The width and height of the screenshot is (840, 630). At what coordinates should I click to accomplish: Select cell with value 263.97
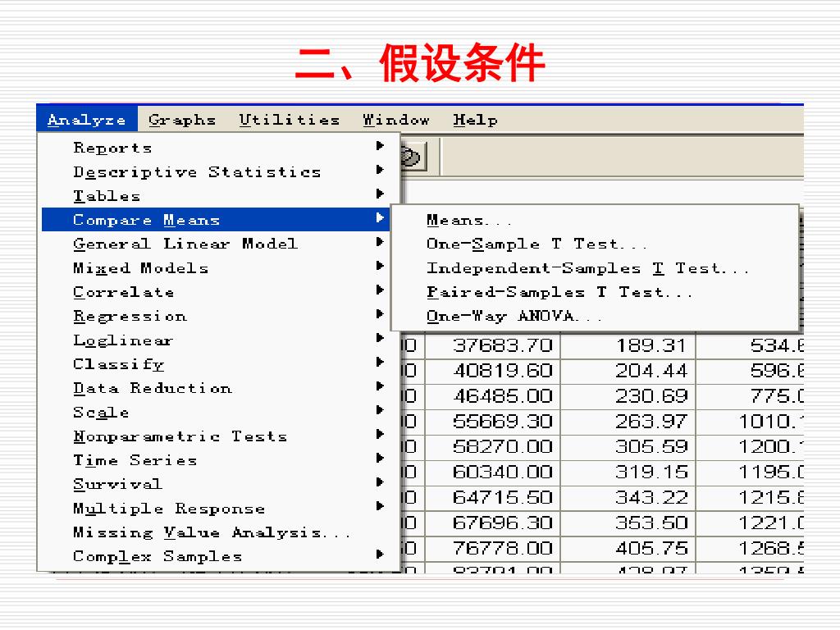628,421
